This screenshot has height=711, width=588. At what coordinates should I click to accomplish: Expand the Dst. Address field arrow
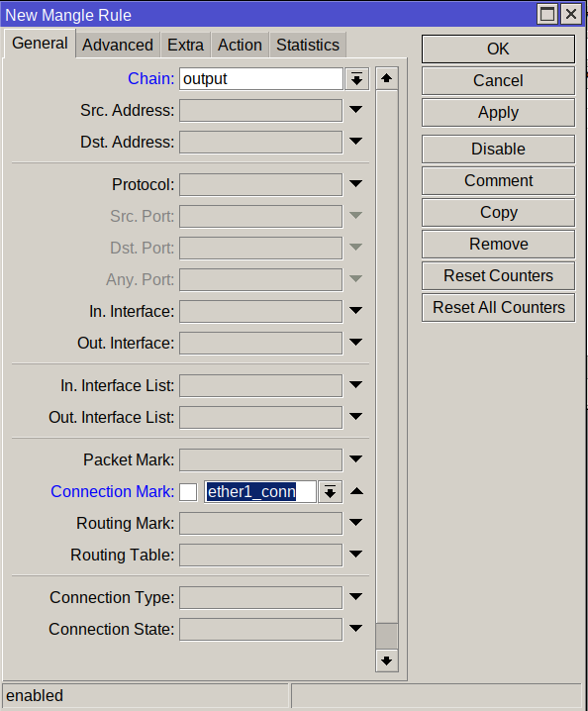tap(356, 142)
